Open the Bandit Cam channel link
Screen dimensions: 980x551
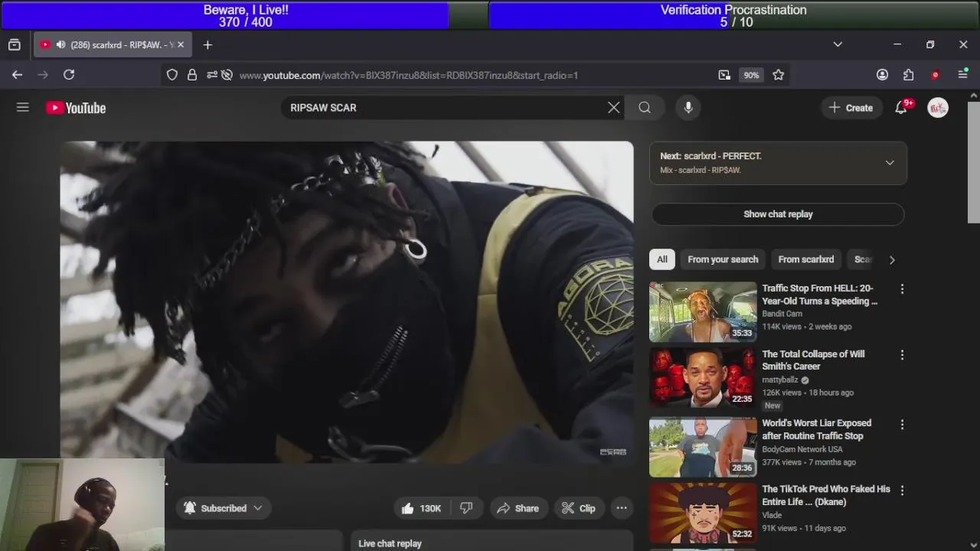pyautogui.click(x=782, y=314)
